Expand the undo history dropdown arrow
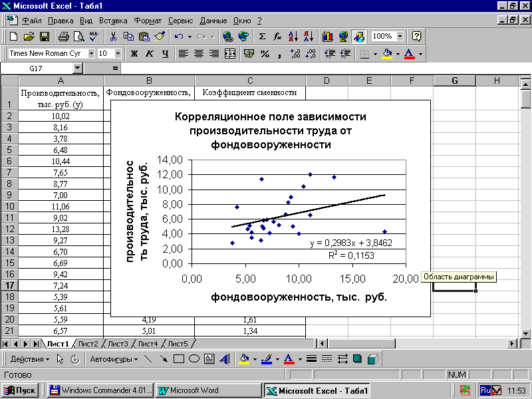Image resolution: width=532 pixels, height=399 pixels. click(190, 37)
